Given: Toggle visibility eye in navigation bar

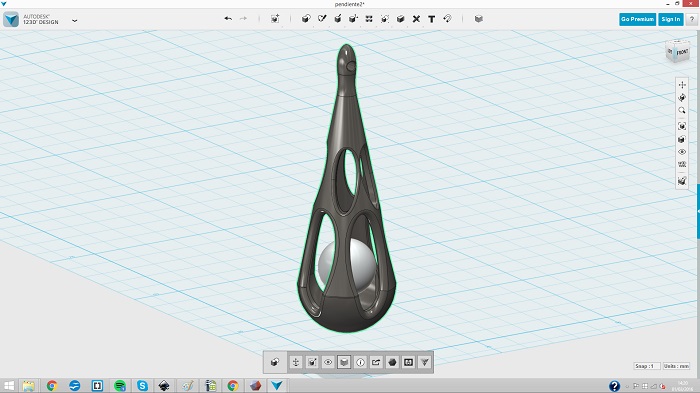Looking at the screenshot, I should 682,152.
